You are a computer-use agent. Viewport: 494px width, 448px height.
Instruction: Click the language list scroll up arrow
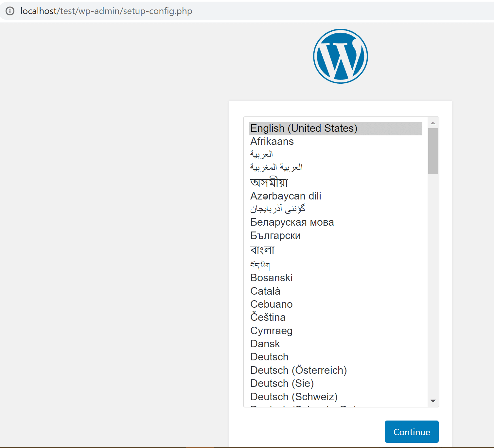(433, 123)
